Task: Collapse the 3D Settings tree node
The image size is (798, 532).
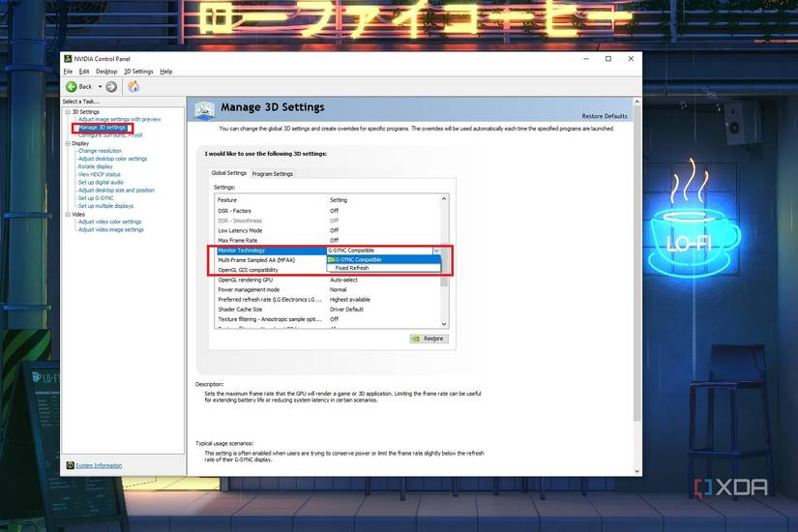Action: [68, 111]
